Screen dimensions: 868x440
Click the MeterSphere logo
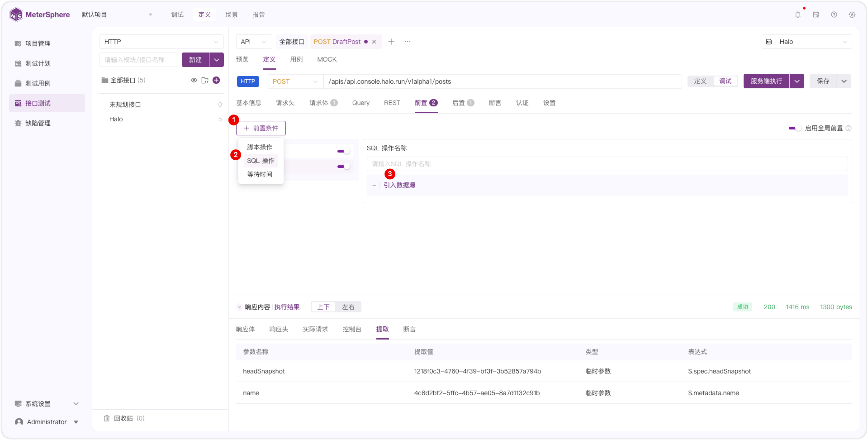[x=40, y=14]
